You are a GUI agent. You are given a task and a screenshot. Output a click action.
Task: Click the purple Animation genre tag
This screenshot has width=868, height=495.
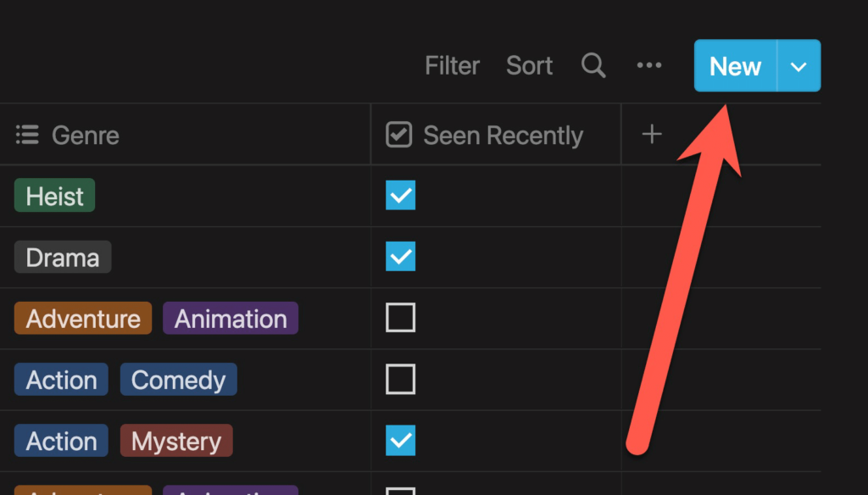[231, 319]
